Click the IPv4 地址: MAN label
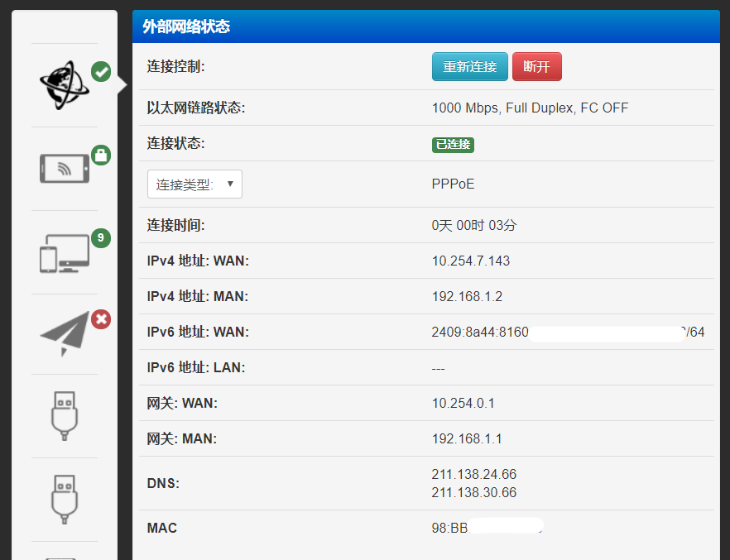730x560 pixels. click(x=198, y=297)
